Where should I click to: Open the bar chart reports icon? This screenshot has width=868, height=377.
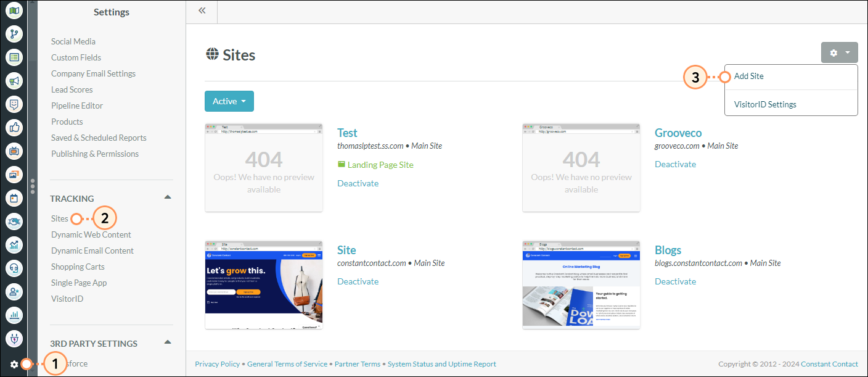pyautogui.click(x=14, y=315)
